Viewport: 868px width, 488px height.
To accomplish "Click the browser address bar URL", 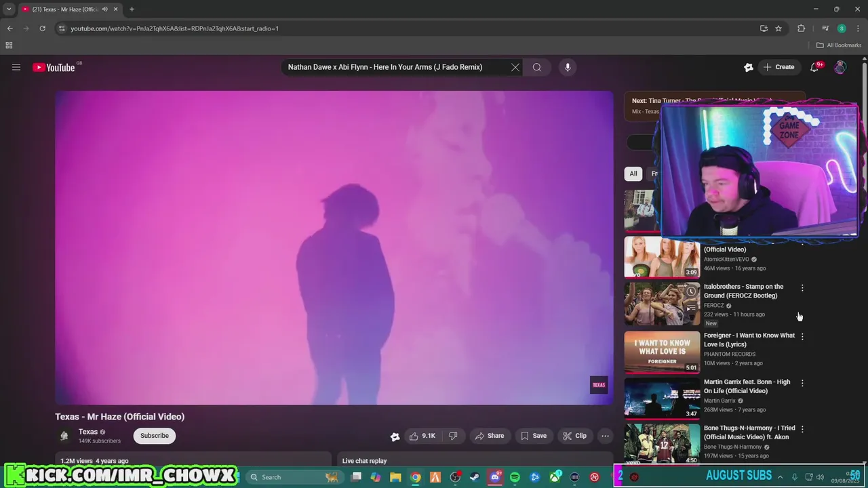I will [x=174, y=28].
